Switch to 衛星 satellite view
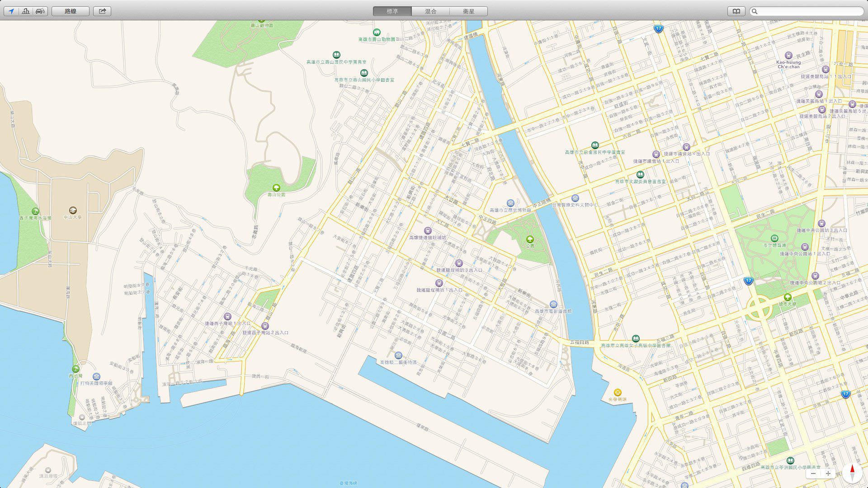 468,11
